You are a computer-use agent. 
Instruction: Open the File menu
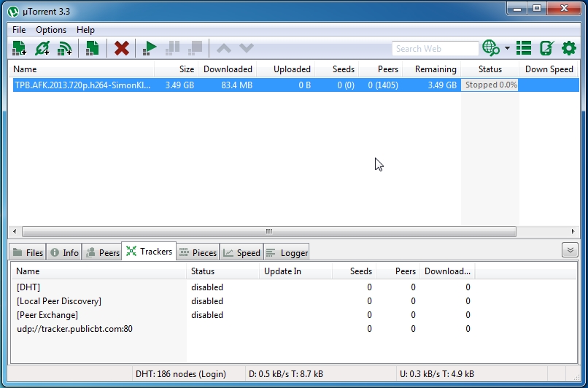(x=19, y=30)
